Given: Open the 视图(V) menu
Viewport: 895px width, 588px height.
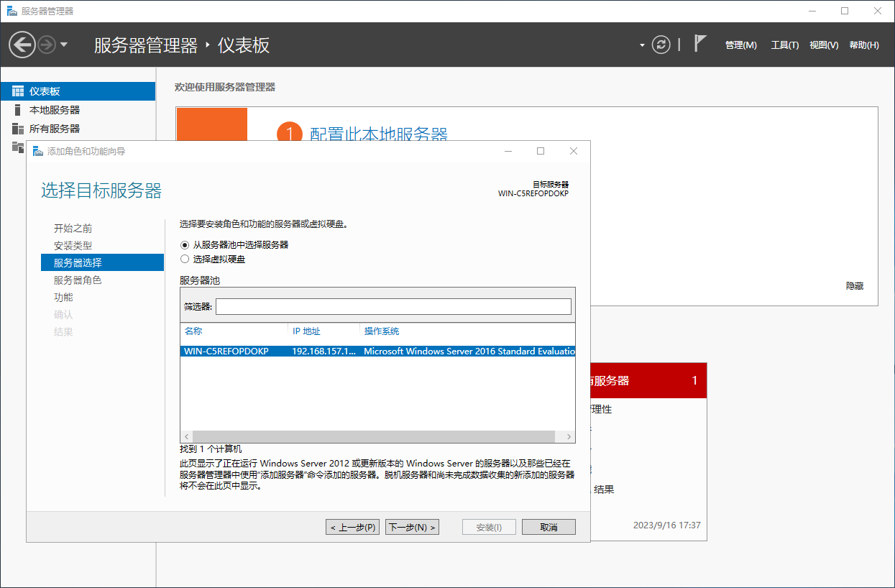Looking at the screenshot, I should (824, 45).
